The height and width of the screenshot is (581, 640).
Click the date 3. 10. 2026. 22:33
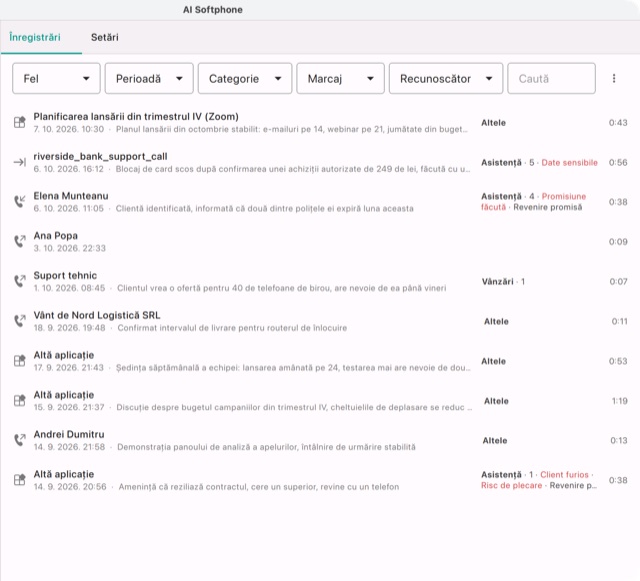point(69,248)
